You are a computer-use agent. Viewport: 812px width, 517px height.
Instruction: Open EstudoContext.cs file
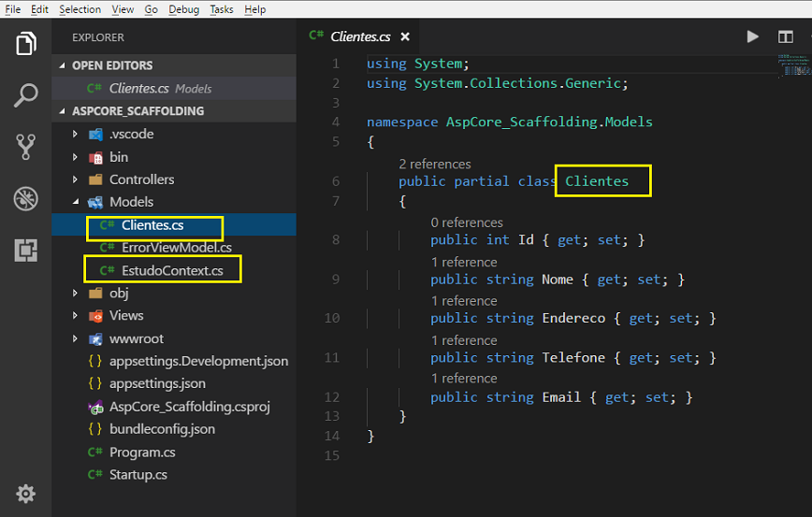pyautogui.click(x=174, y=271)
